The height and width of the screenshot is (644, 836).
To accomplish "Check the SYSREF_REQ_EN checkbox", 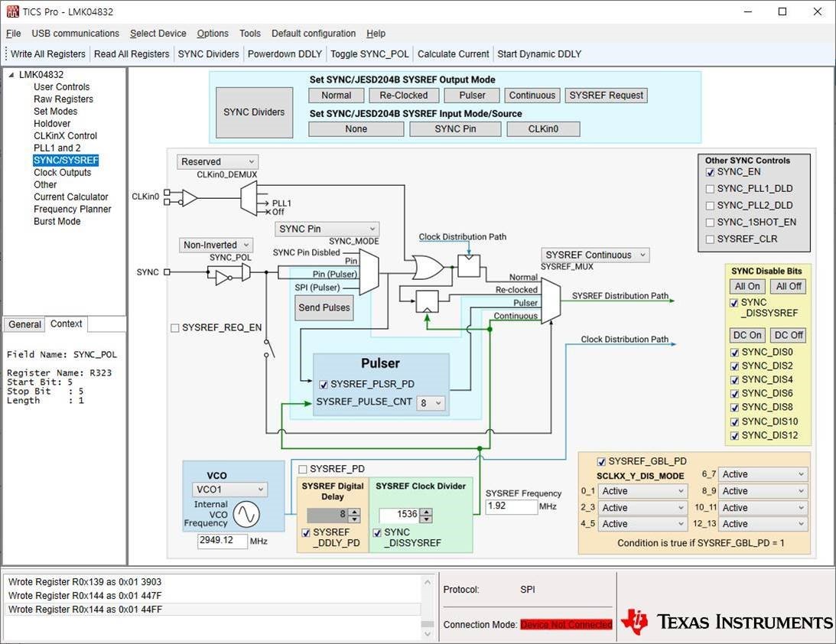I will tap(175, 328).
